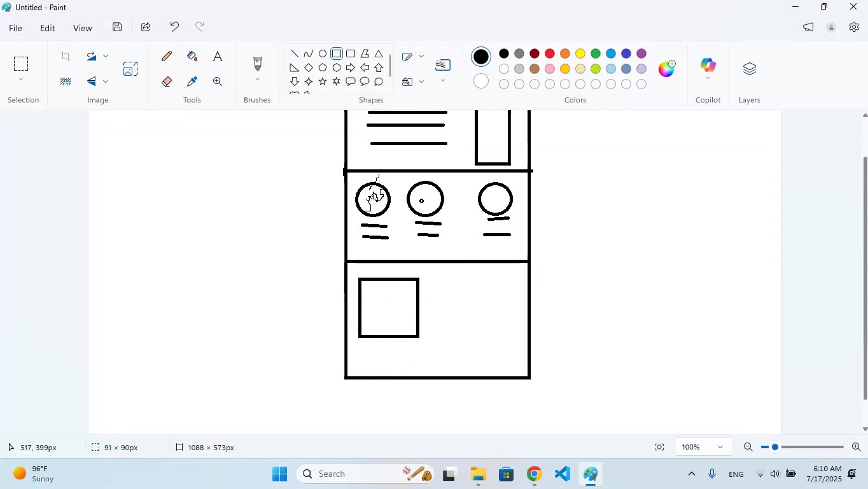Open the View menu
868x489 pixels.
[82, 28]
